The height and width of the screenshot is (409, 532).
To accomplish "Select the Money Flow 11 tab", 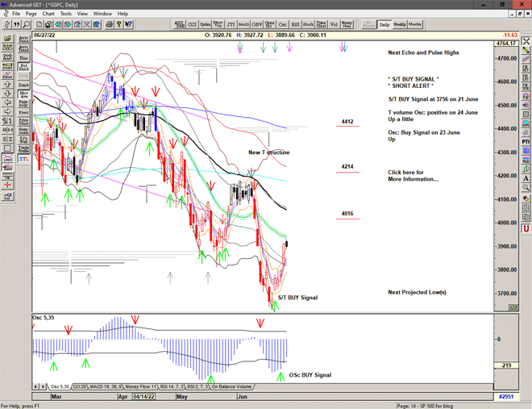I will pyautogui.click(x=143, y=387).
